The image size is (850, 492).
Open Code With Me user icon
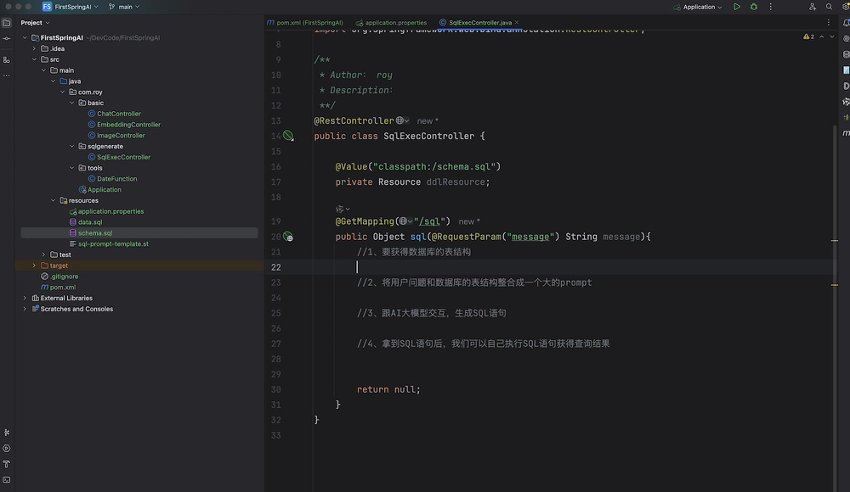point(812,7)
